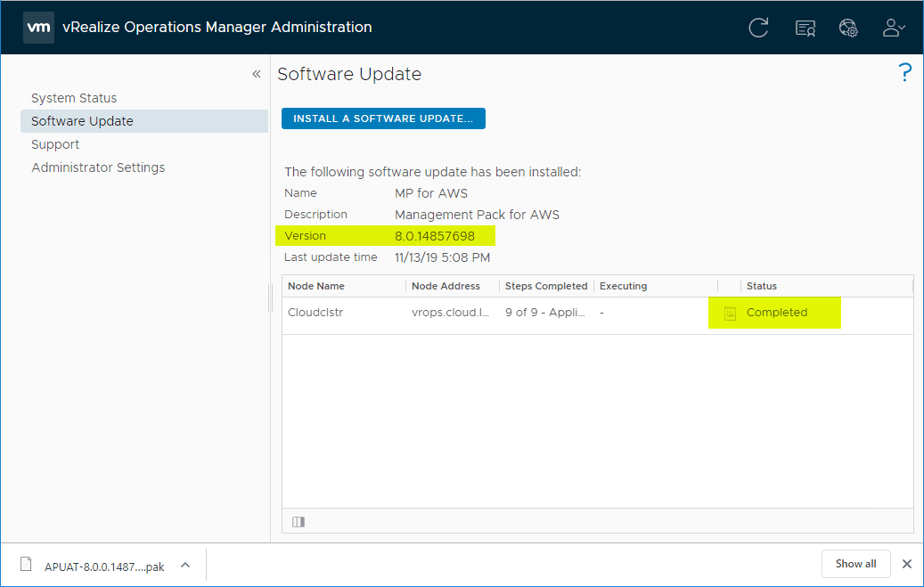Click Show all in the downloads bar

pos(855,564)
